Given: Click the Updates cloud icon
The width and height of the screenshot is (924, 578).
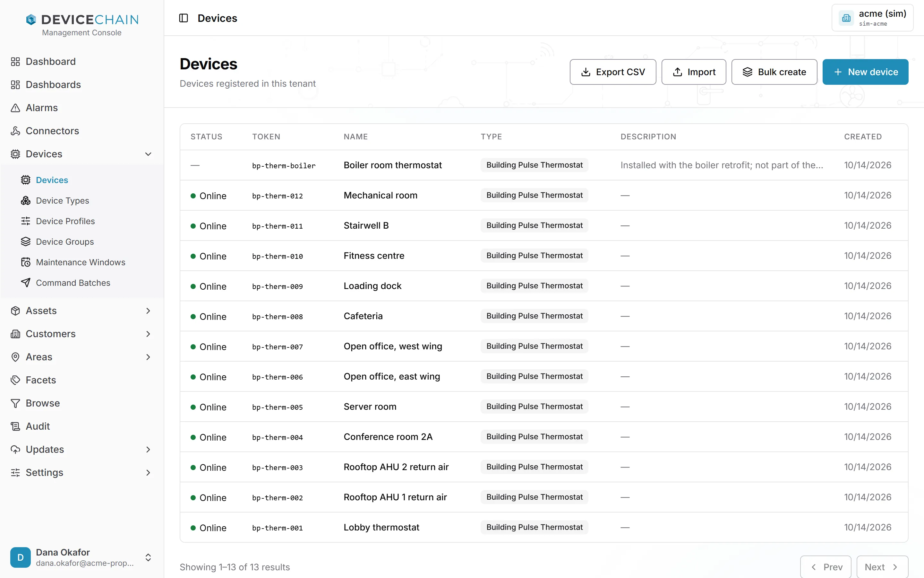Looking at the screenshot, I should coord(15,450).
